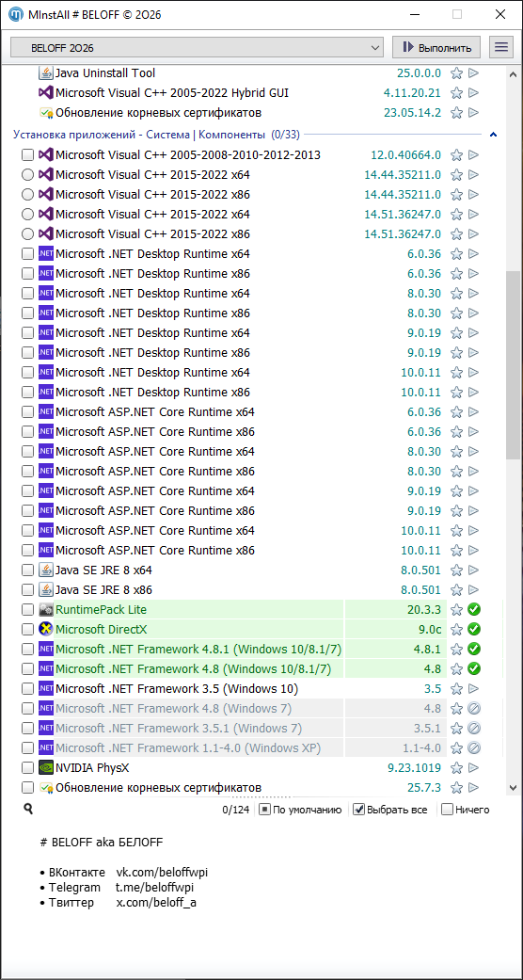
Task: Click green check status of RuntimePack Lite
Action: click(474, 609)
